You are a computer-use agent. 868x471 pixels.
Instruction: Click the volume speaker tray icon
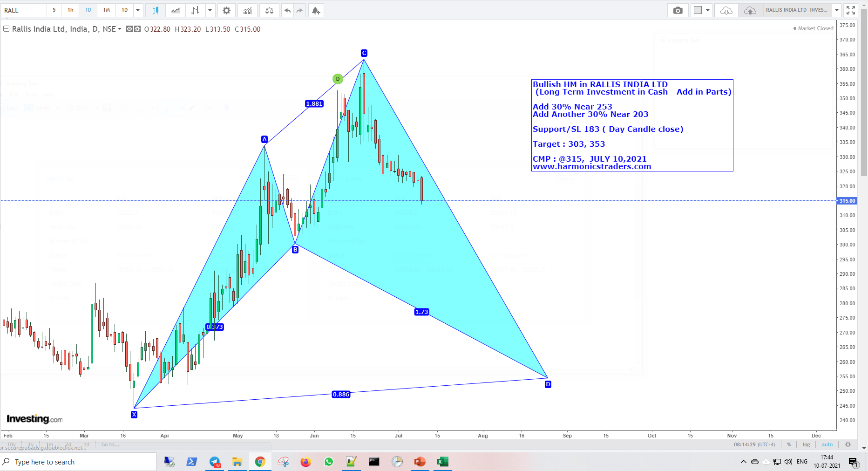pyautogui.click(x=788, y=462)
